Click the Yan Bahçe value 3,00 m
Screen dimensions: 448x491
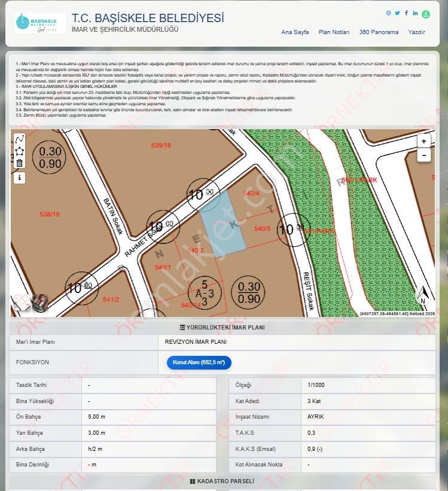pyautogui.click(x=96, y=433)
